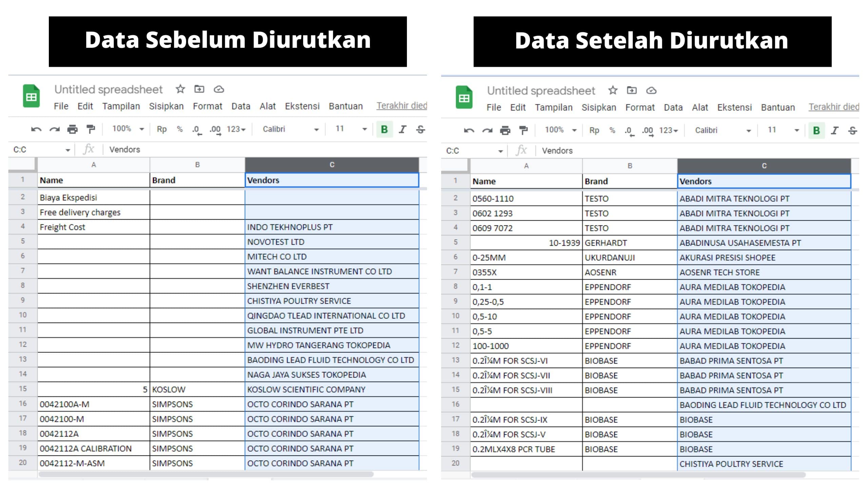Toggle Strikethrough in the left spreadsheet
Screen dimensions: 868x488
pos(420,129)
